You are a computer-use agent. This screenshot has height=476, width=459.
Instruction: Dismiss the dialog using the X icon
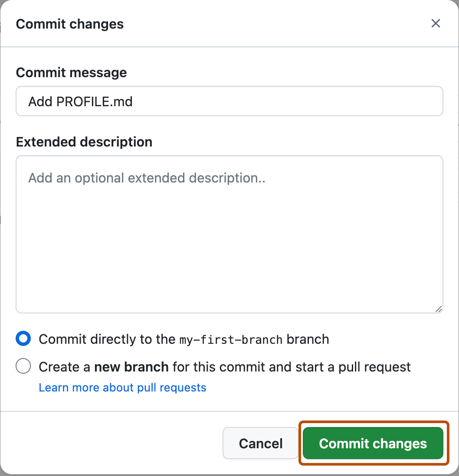tap(436, 23)
